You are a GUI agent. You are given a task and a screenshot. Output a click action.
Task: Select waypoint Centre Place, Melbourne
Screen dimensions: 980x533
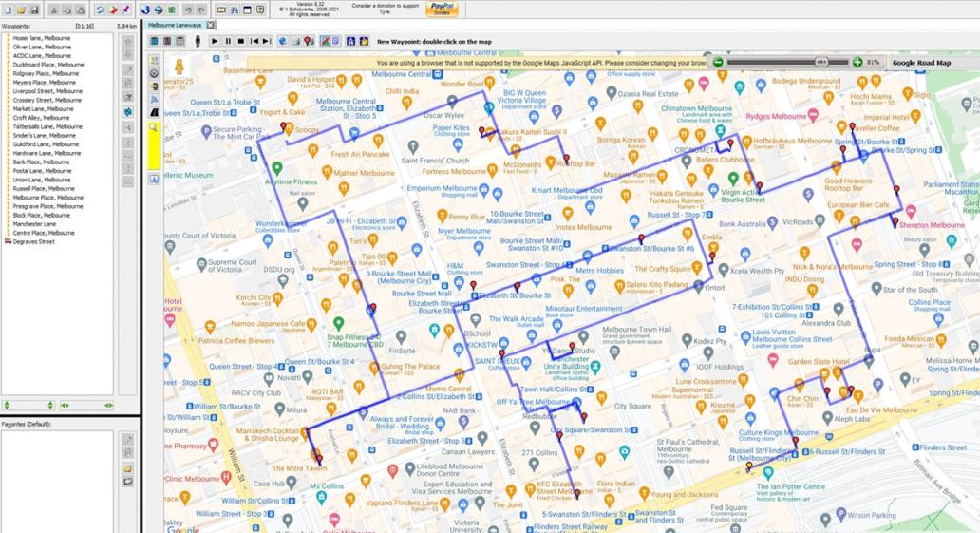point(43,233)
